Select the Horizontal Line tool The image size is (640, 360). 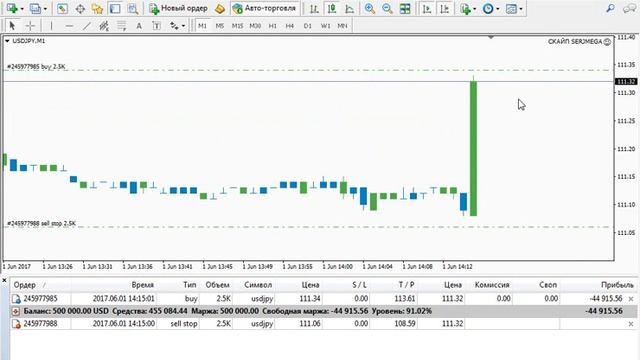click(x=69, y=26)
